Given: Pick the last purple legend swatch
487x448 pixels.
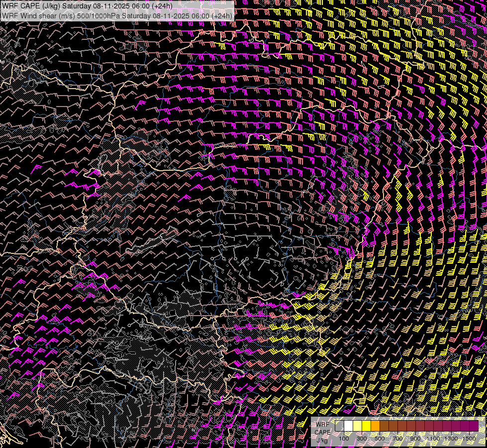Looking at the screenshot, I should click(x=474, y=426).
